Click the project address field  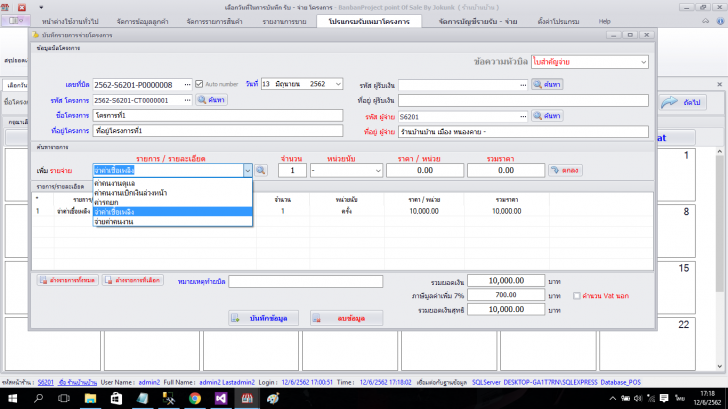coord(218,130)
